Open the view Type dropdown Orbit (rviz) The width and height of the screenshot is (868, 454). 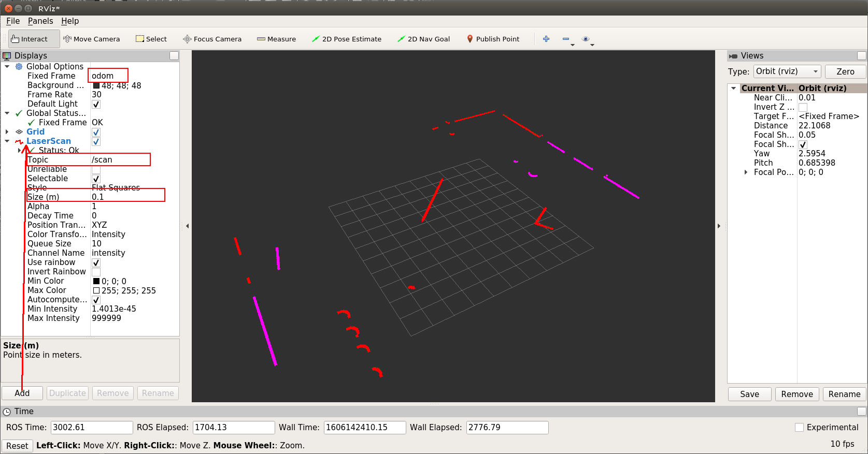coord(787,71)
